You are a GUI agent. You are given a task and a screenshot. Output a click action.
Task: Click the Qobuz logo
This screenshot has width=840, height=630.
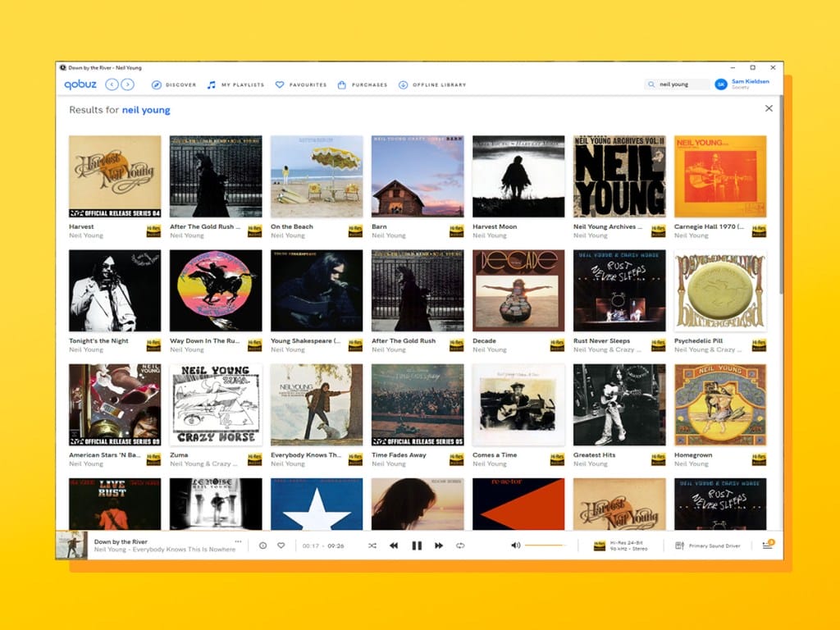pyautogui.click(x=81, y=84)
